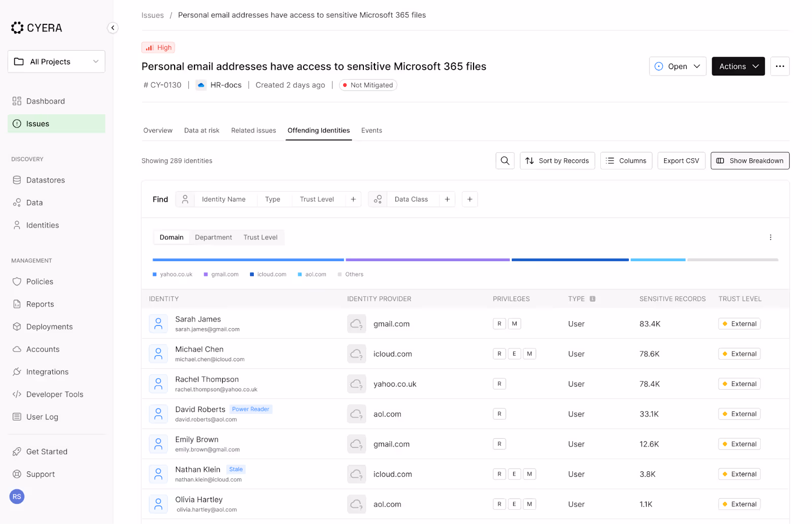Click the Others legend entry

(351, 274)
